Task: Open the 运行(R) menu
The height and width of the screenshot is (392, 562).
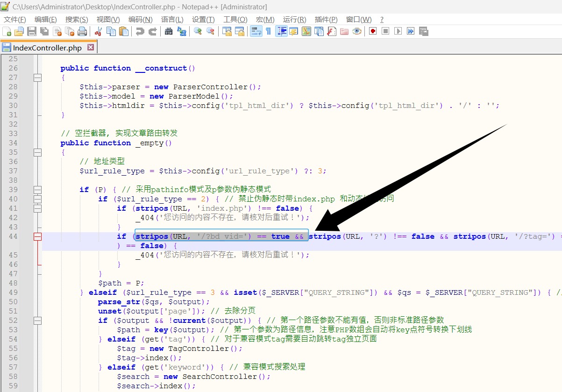Action: [x=294, y=19]
